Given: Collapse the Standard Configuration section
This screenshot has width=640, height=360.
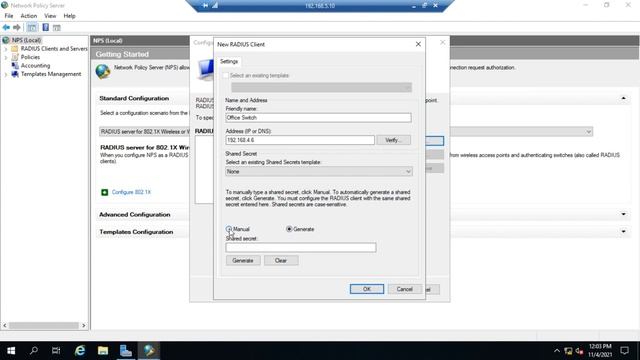Looking at the screenshot, I should click(623, 98).
